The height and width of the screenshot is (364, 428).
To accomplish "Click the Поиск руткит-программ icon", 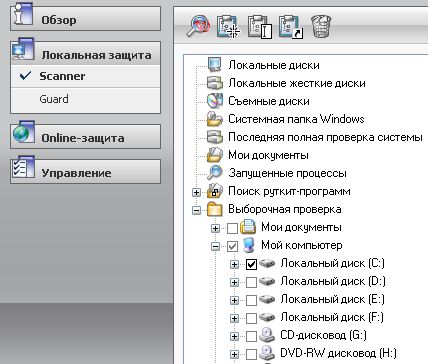I will click(214, 191).
